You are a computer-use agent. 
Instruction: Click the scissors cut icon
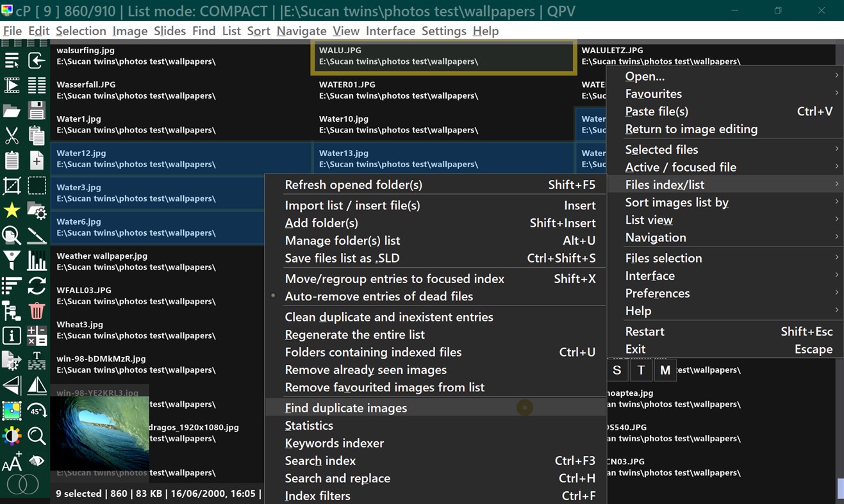pyautogui.click(x=12, y=135)
